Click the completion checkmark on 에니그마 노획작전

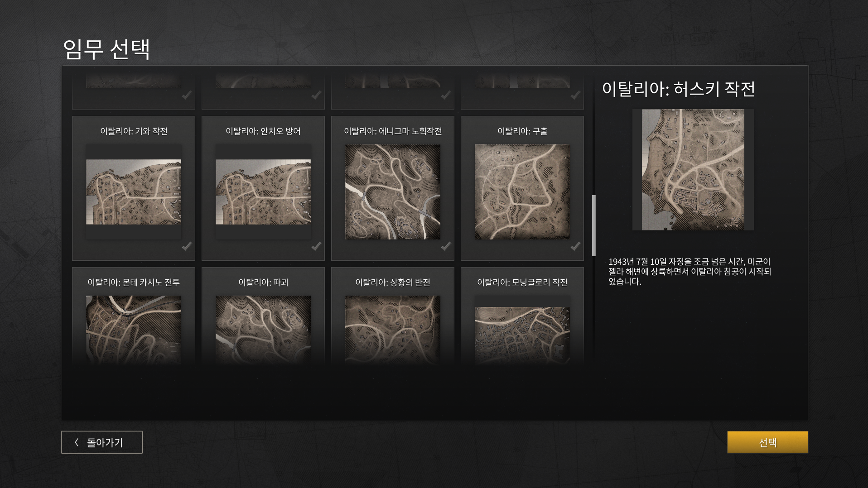tap(446, 246)
